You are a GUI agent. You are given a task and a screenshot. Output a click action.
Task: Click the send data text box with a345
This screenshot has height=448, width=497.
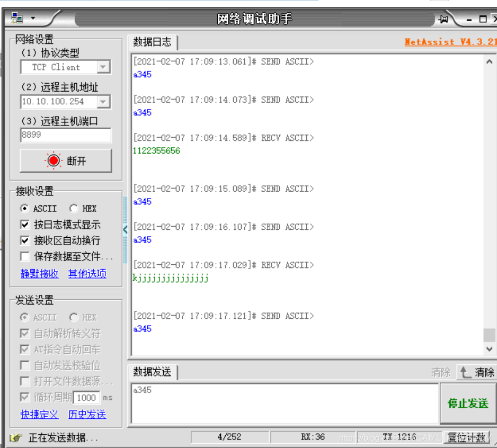click(x=285, y=404)
